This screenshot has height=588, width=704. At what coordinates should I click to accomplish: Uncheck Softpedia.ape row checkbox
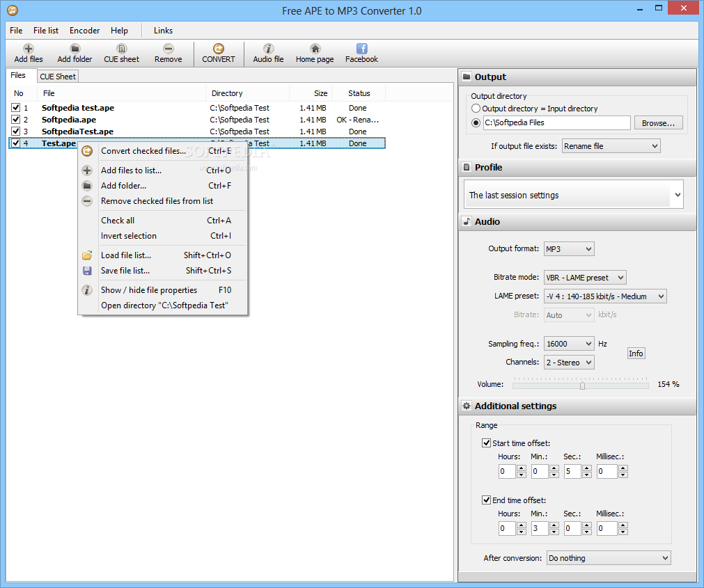coord(16,119)
